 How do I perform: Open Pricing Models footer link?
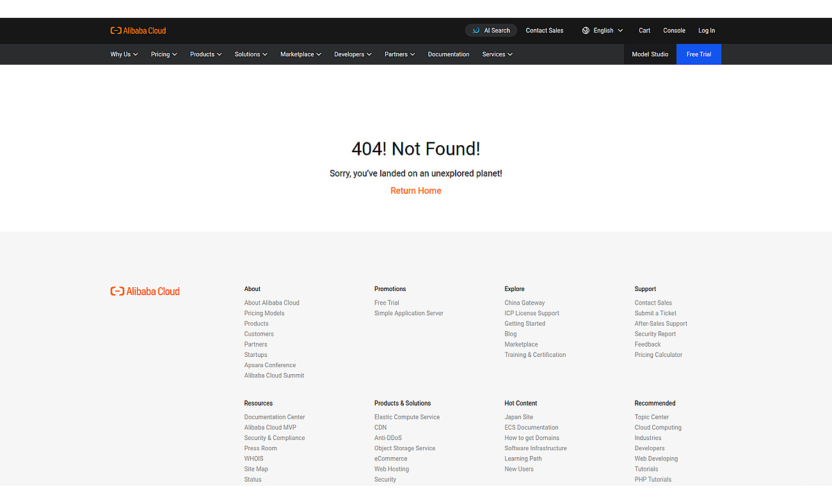(264, 313)
